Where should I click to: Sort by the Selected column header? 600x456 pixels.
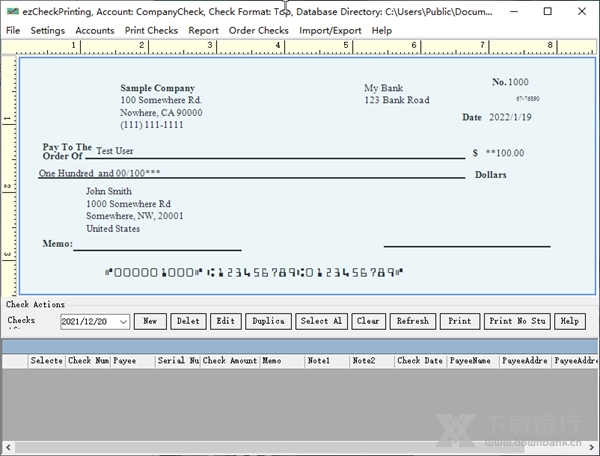click(x=47, y=361)
